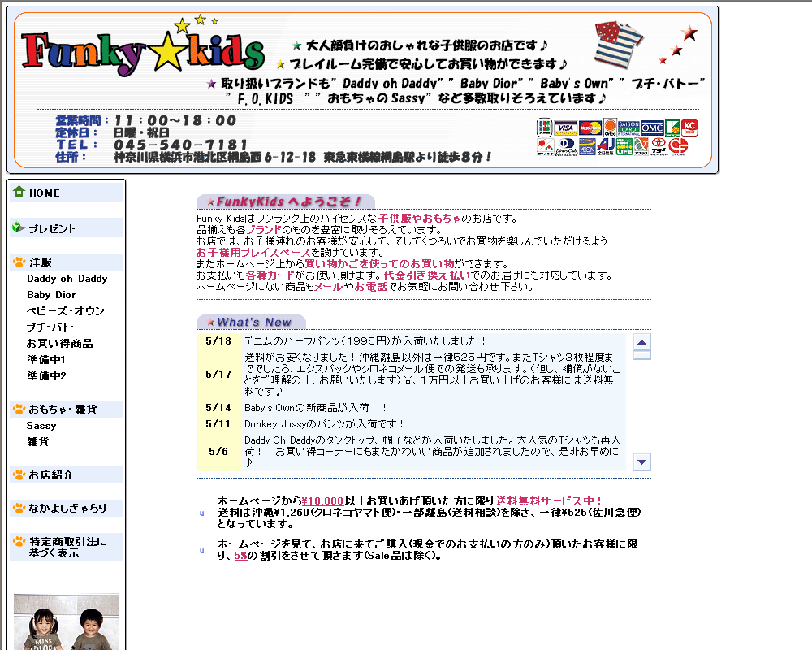
Task: Click the gift box icon beside プレゼント
Action: [x=19, y=227]
